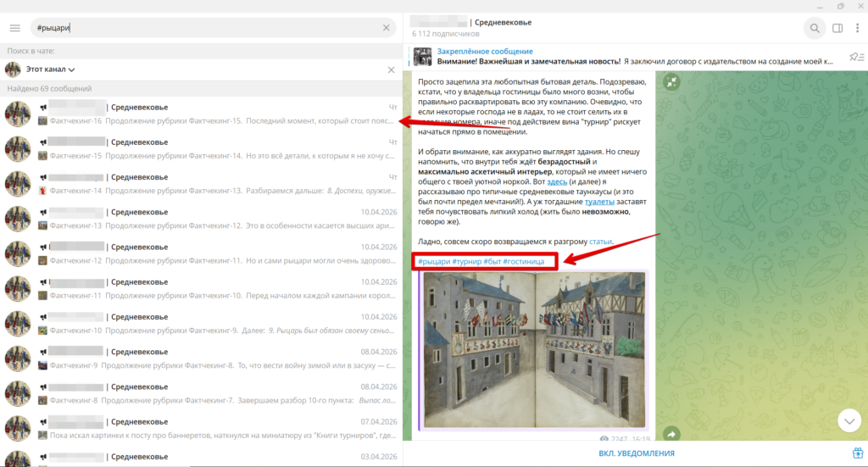
Task: Open search result Фактчекинг-14
Action: [x=201, y=184]
